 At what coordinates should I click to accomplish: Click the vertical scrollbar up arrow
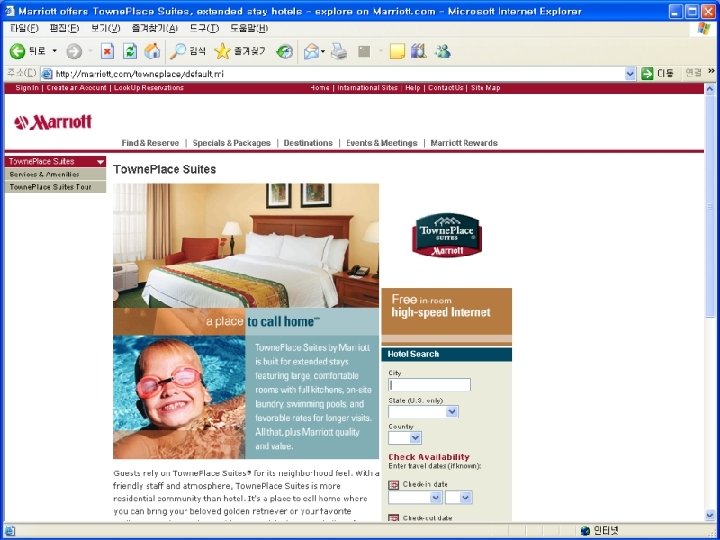(710, 89)
